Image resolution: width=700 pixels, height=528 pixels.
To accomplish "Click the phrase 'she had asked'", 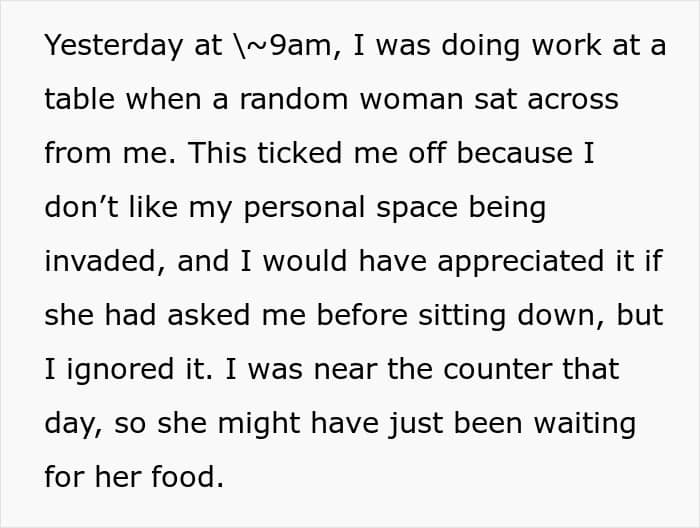I will (x=147, y=315).
